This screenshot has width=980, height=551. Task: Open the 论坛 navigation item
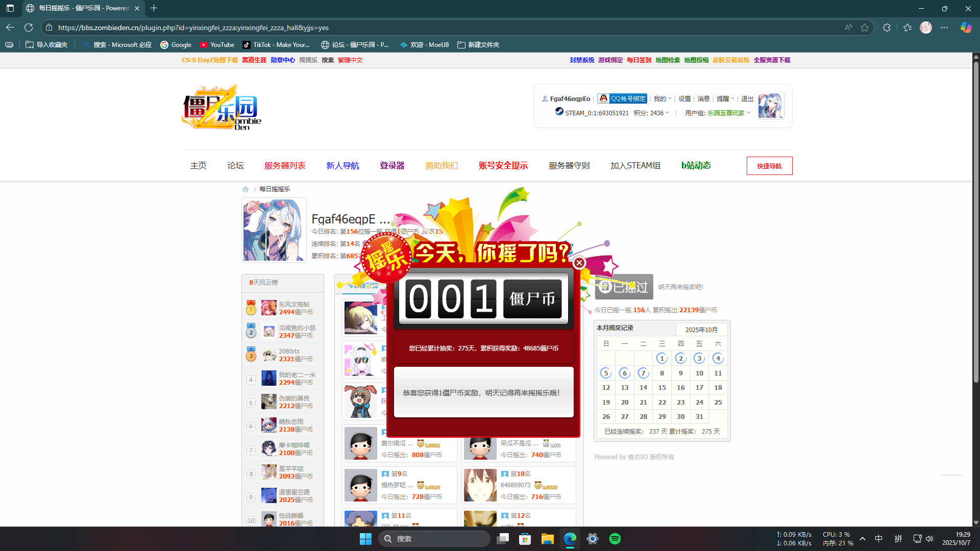(235, 165)
